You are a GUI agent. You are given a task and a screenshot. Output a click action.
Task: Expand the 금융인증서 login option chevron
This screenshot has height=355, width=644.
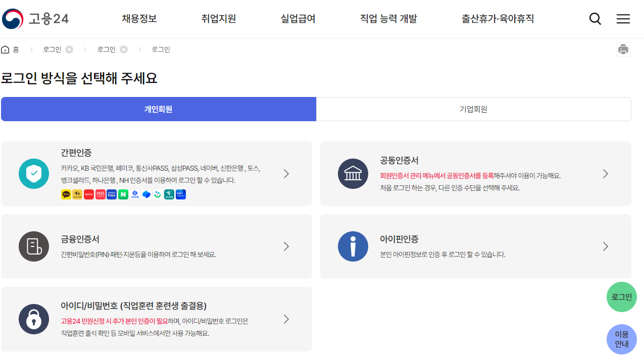[286, 246]
